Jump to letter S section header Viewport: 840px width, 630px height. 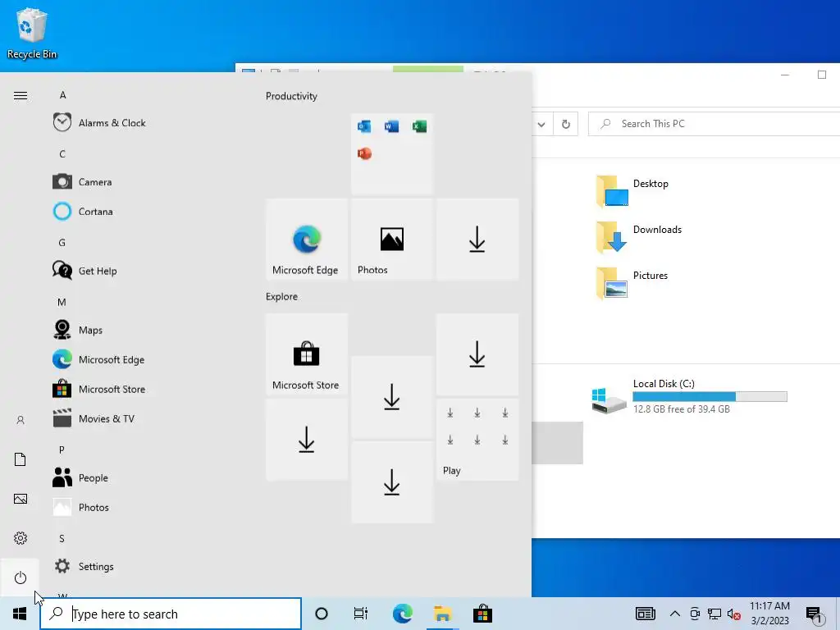pos(62,538)
